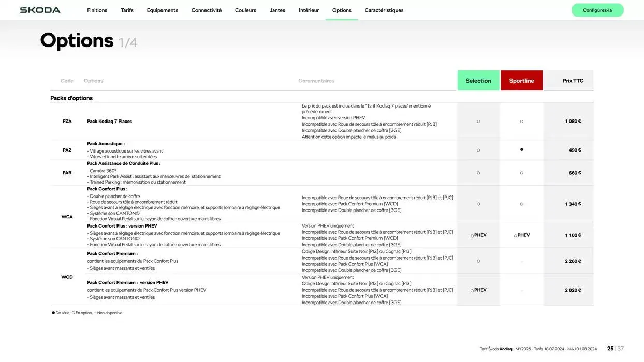This screenshot has width=644, height=362.
Task: Open the Connectivité tab
Action: [x=206, y=10]
